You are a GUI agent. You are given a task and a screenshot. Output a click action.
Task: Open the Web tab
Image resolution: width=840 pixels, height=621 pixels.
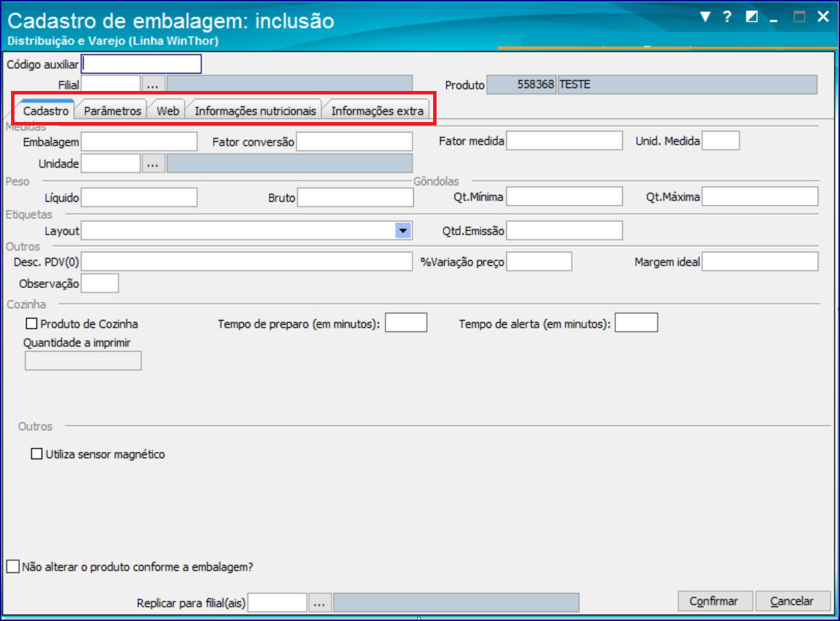pos(168,111)
